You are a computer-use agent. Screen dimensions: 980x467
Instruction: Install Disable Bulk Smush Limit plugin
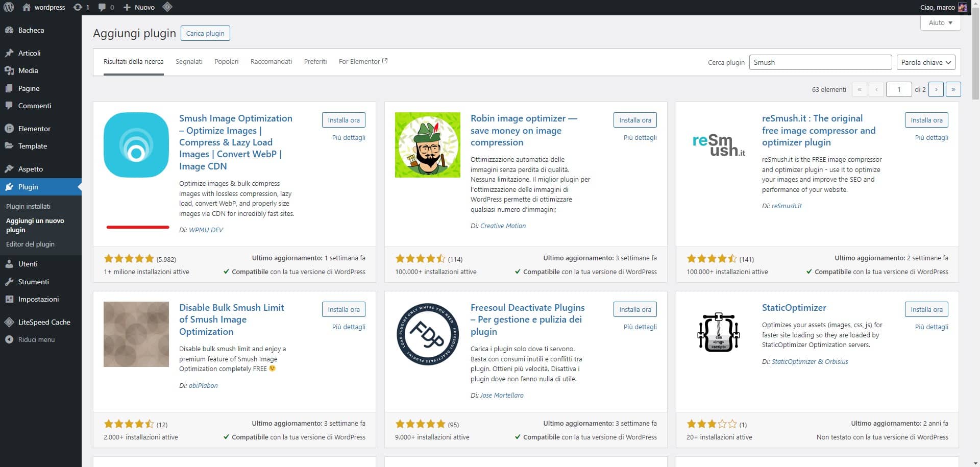click(x=344, y=309)
